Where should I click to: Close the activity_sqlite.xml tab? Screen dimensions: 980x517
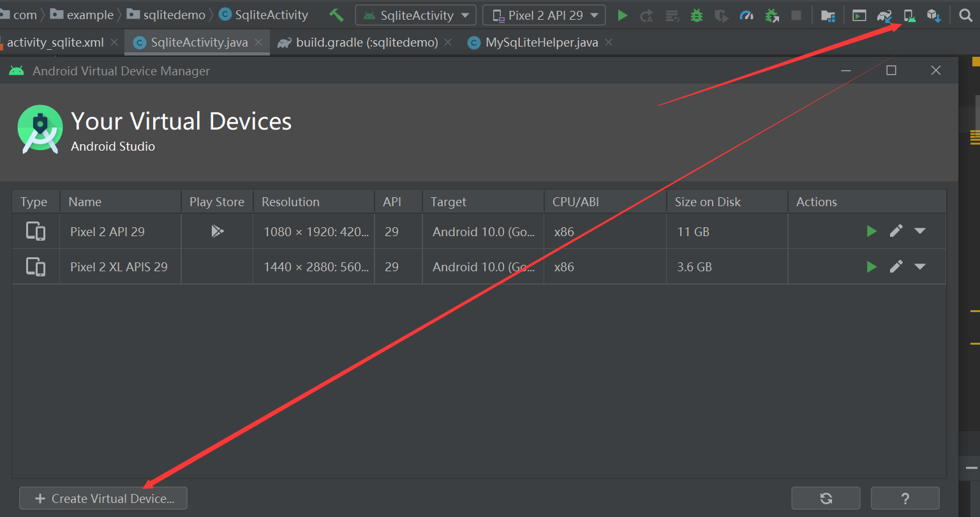(x=114, y=42)
